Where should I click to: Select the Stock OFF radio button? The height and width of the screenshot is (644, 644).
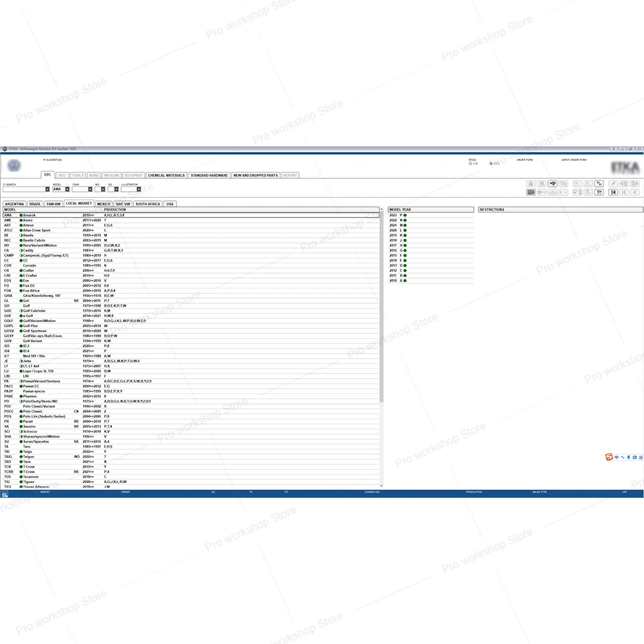point(491,164)
